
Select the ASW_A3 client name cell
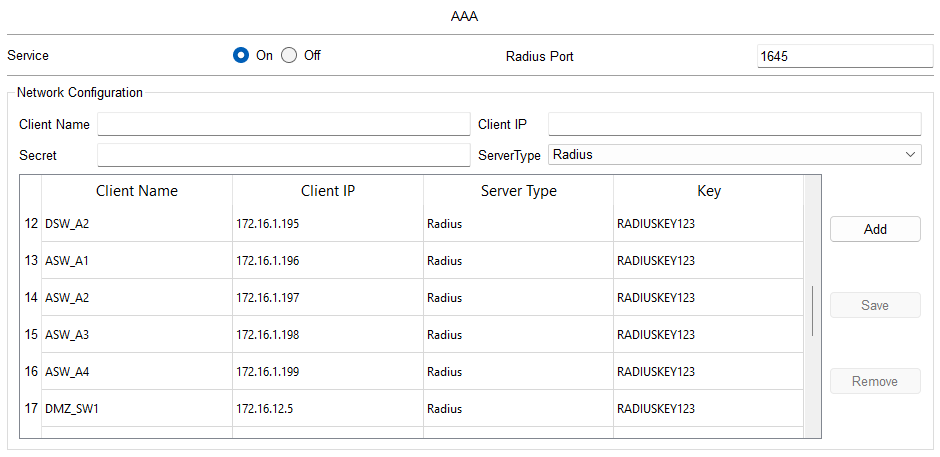[137, 334]
